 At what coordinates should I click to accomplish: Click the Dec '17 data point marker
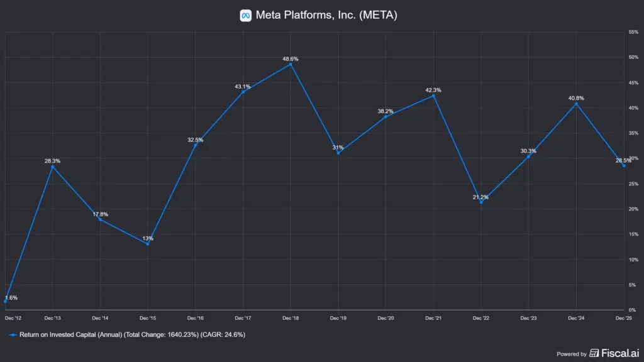coord(243,92)
